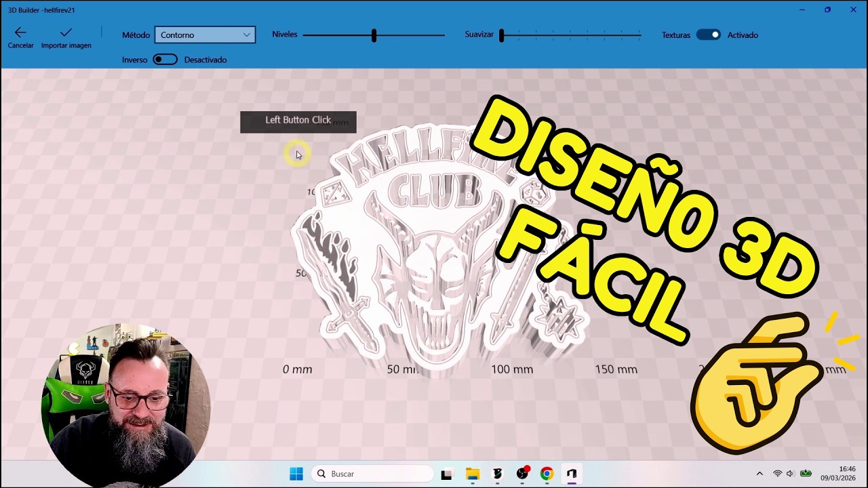
Task: Click the Wi-Fi network tray icon
Action: pos(777,474)
